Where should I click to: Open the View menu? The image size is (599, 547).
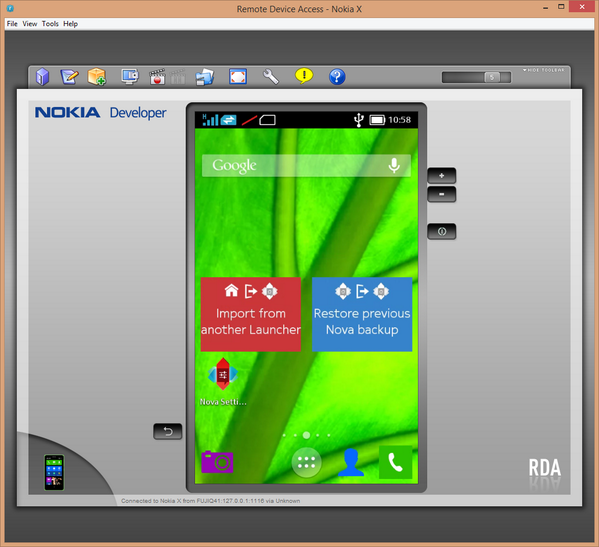(29, 24)
